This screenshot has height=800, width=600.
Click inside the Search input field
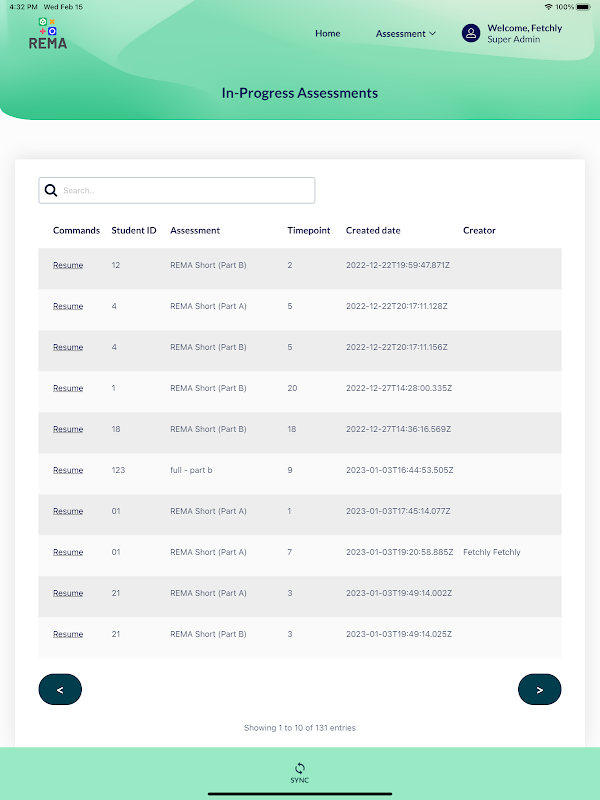[x=177, y=190]
